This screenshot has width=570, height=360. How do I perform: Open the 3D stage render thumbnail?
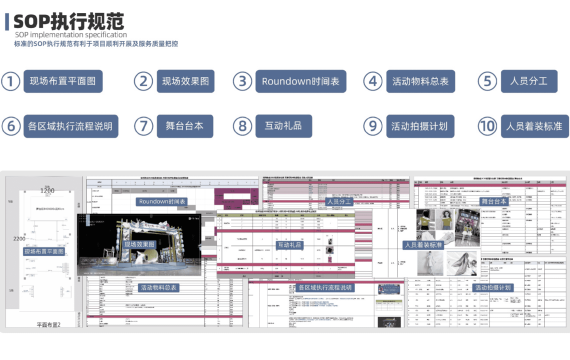(x=139, y=244)
